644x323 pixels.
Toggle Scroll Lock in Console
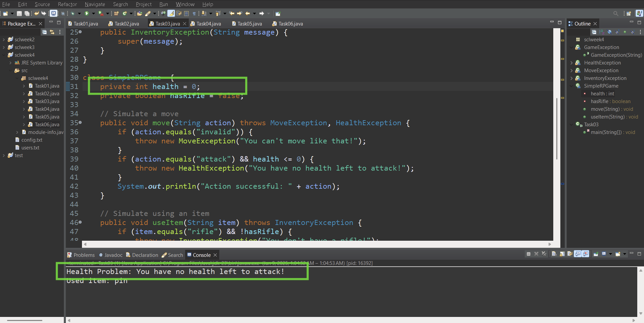[x=562, y=254]
